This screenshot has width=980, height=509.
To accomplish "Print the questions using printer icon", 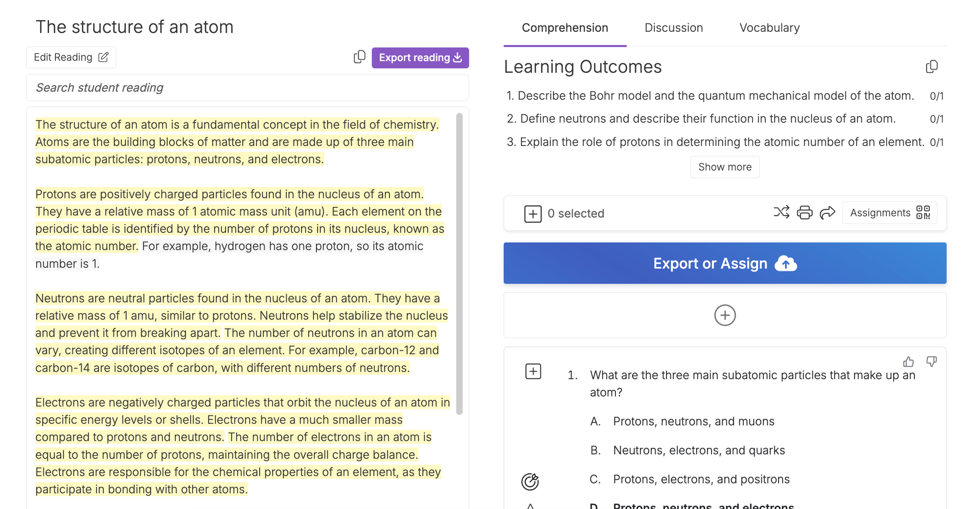I will 804,213.
